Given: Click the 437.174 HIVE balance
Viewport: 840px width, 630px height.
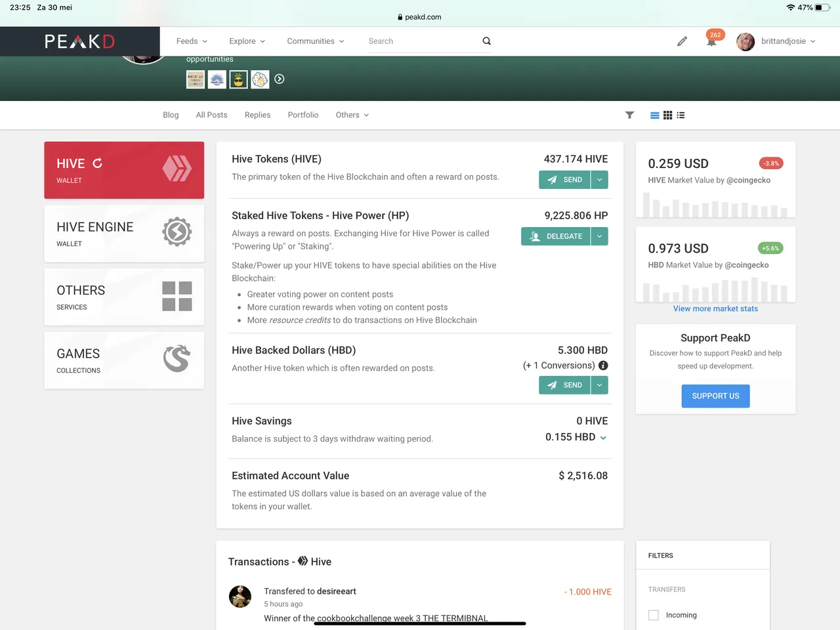Looking at the screenshot, I should [576, 159].
